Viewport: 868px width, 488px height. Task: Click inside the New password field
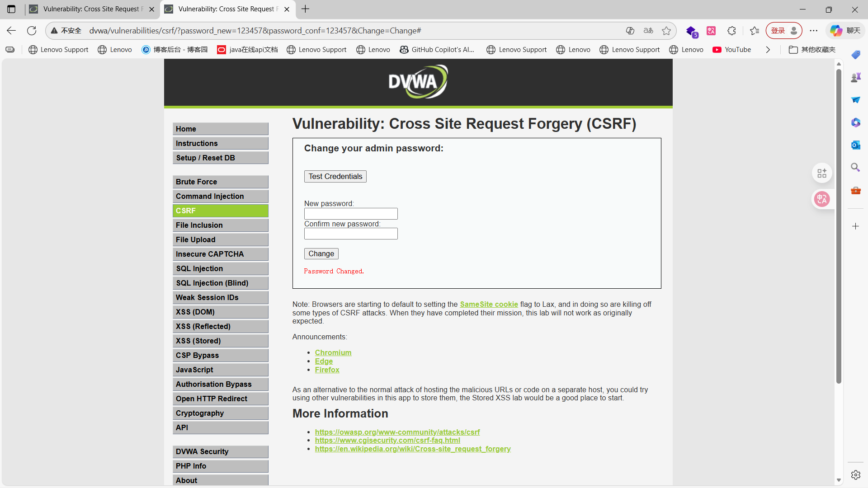point(351,214)
